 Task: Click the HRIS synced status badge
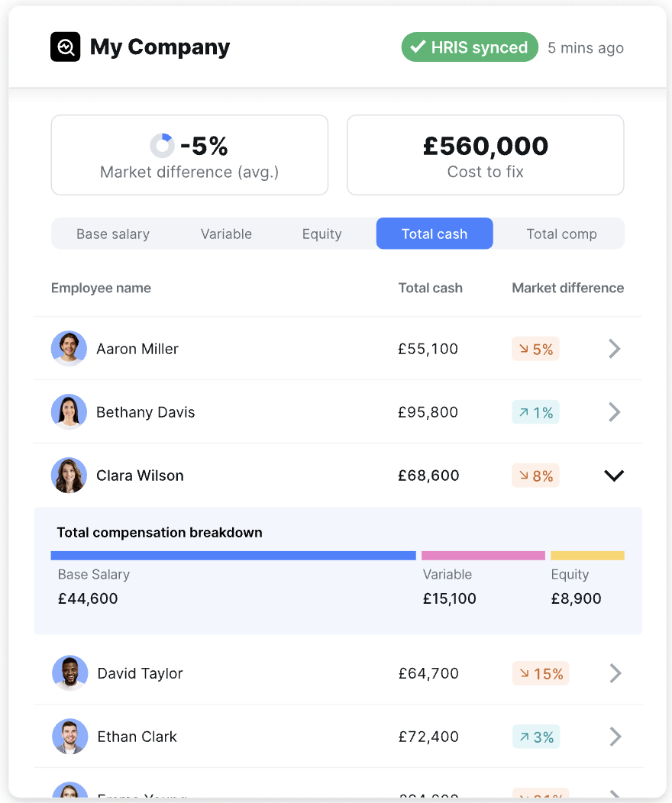[470, 47]
